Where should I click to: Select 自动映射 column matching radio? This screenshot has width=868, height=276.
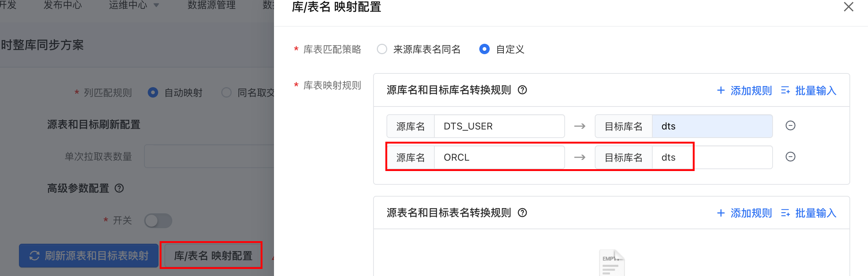click(x=153, y=92)
